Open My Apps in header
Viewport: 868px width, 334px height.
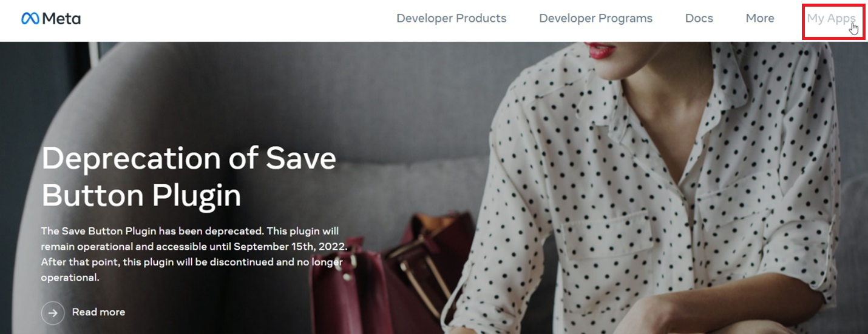(x=831, y=18)
